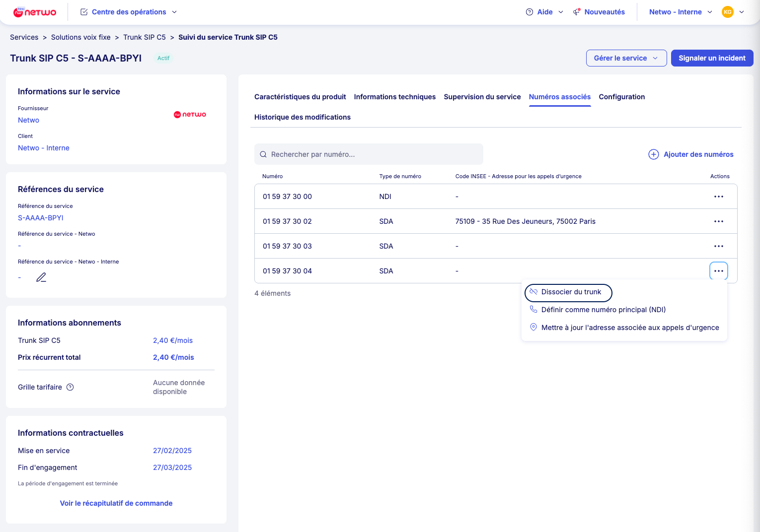
Task: Switch to Configuration tab
Action: [622, 97]
